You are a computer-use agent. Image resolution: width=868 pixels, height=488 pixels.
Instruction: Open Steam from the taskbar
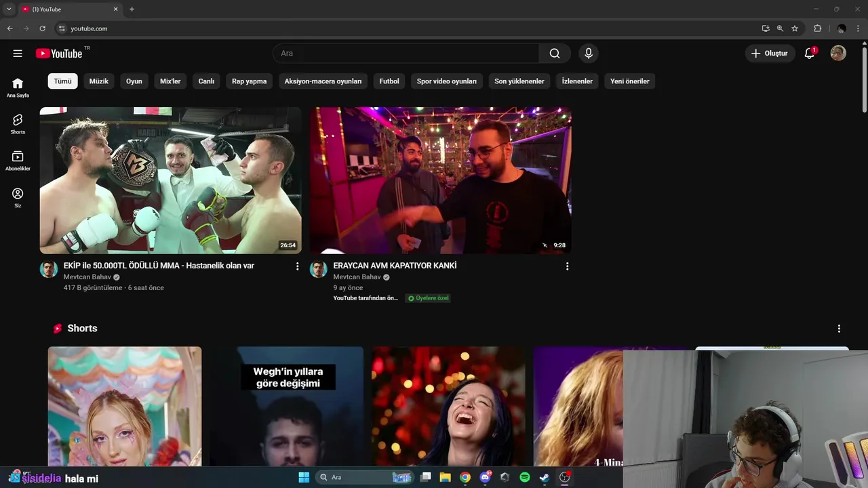pyautogui.click(x=544, y=477)
